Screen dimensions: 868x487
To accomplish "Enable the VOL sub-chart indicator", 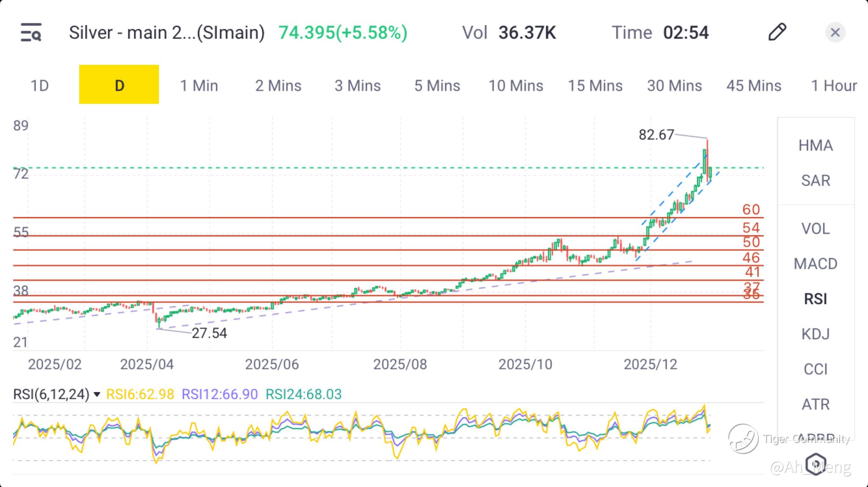I will click(x=815, y=229).
